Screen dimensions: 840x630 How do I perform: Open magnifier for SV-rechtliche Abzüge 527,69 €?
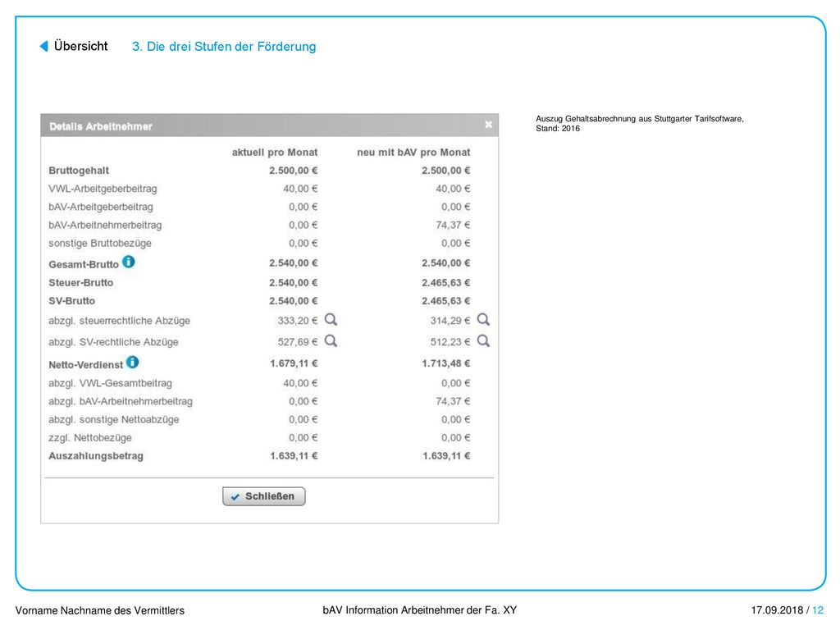pos(331,340)
